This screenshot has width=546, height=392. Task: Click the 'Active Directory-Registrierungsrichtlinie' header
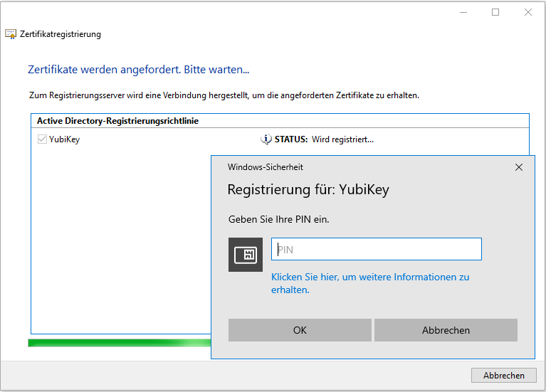(x=117, y=121)
